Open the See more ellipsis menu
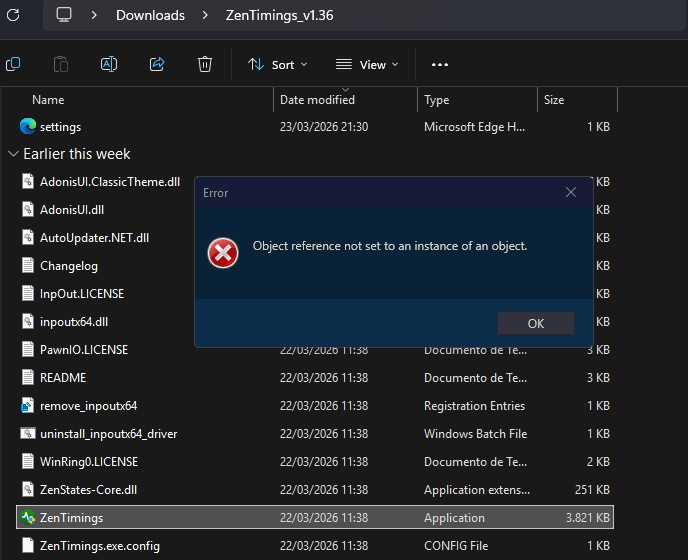 (x=440, y=64)
